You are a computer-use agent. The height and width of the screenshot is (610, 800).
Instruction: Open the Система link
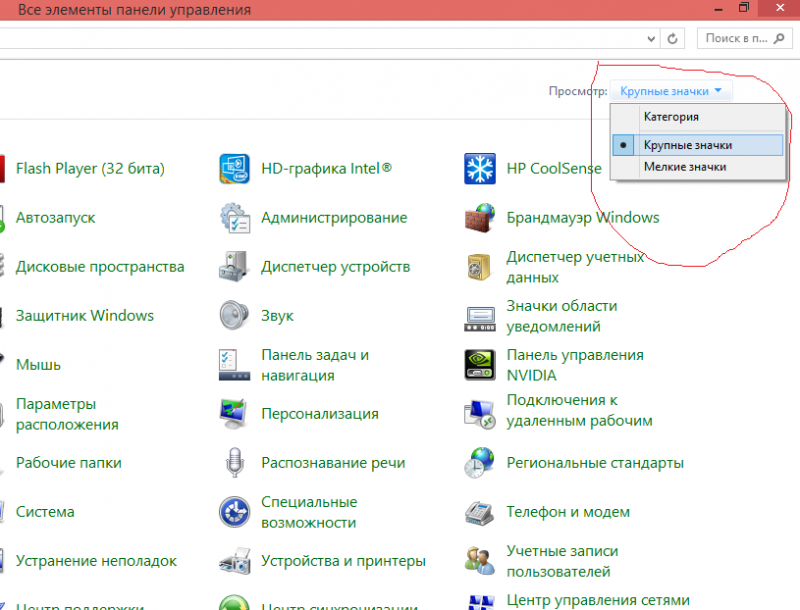point(45,512)
